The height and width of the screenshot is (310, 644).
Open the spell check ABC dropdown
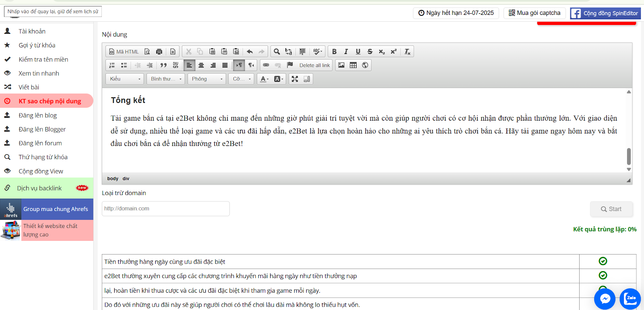318,51
